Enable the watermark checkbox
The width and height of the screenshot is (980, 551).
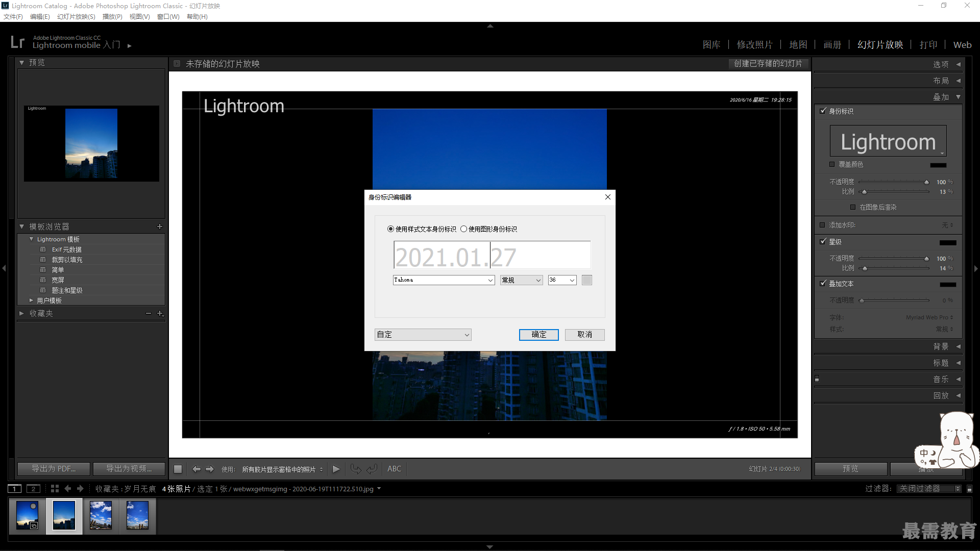[x=822, y=225]
